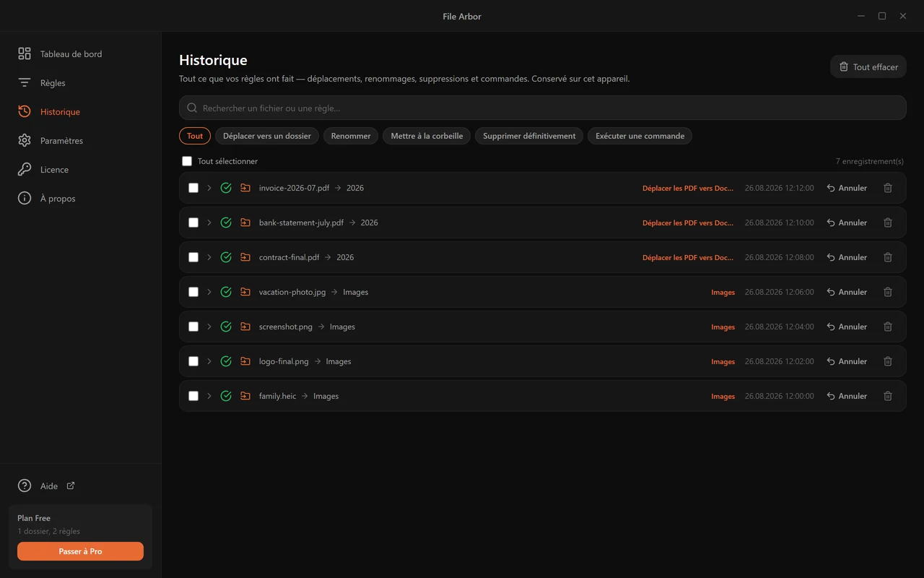924x578 pixels.
Task: Select the vacation-photo.jpg row checkbox
Action: (x=193, y=292)
